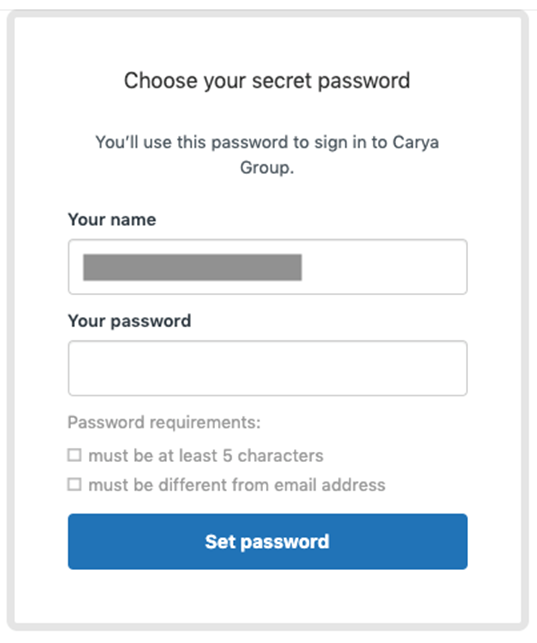Viewport: 537px width, 643px height.
Task: Click the word secret in the heading
Action: tap(282, 80)
